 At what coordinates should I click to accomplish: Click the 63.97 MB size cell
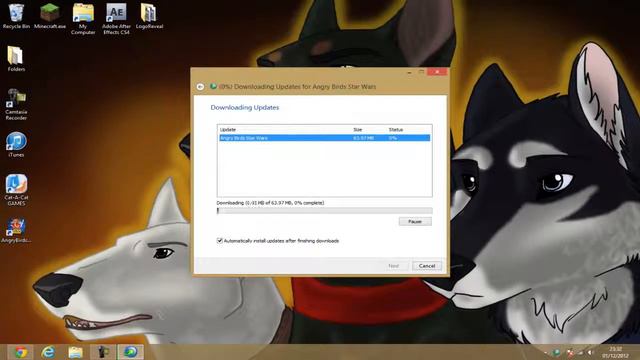[363, 138]
